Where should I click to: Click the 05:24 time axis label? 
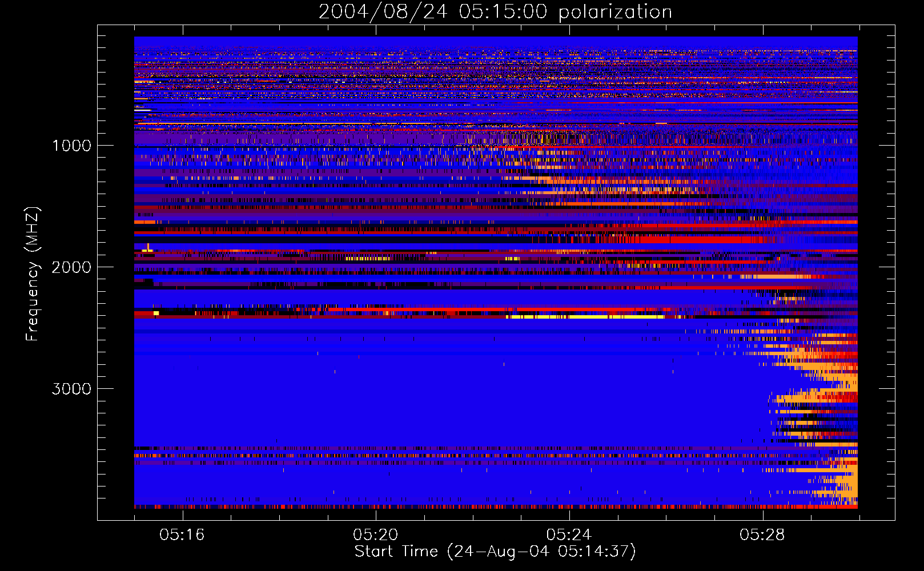[569, 534]
